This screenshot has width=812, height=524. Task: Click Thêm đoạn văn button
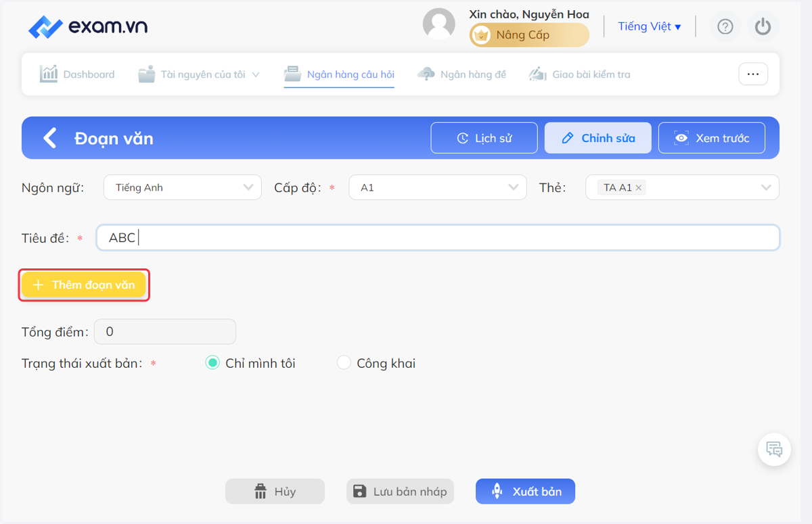coord(84,285)
